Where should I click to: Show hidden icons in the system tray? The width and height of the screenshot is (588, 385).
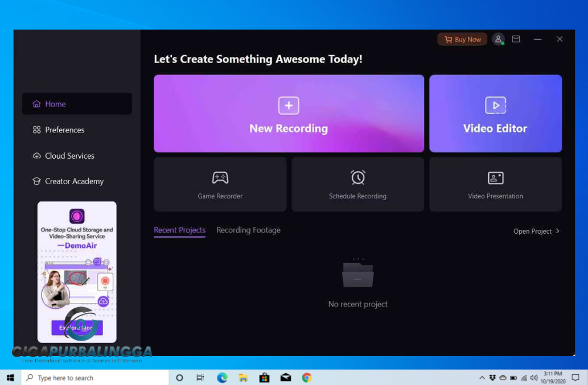click(x=482, y=377)
